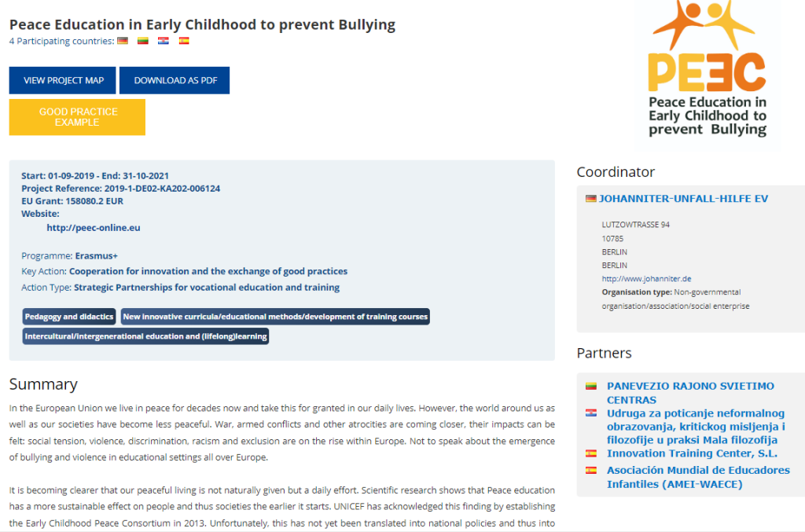Click the German flag beside Johanniter coordinator
Screen dimensions: 805x532
click(x=591, y=199)
